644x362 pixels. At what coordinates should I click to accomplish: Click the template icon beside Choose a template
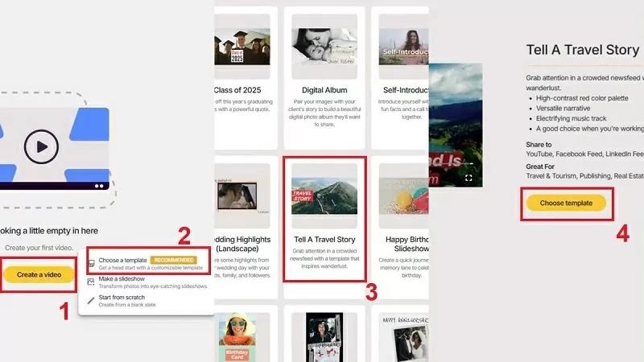pos(91,263)
